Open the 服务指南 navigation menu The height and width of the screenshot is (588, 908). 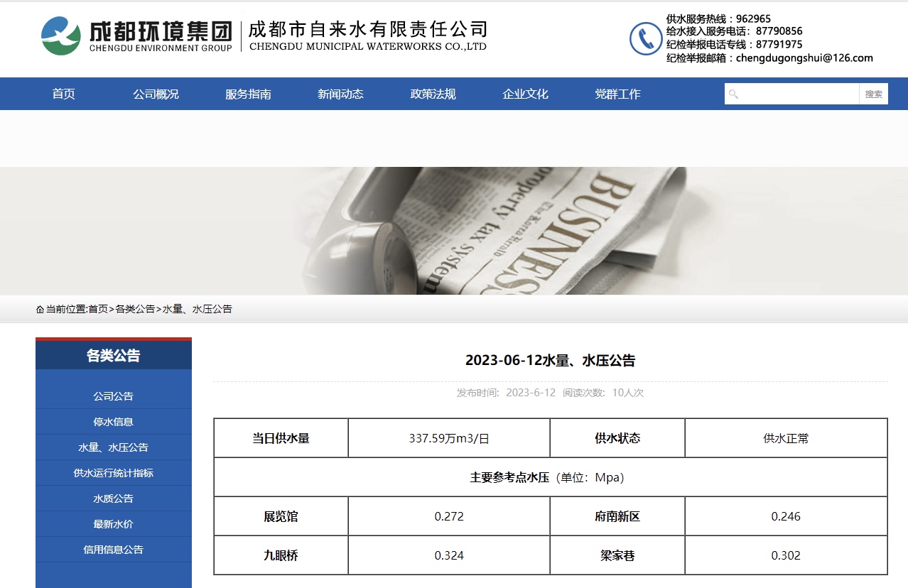point(249,94)
